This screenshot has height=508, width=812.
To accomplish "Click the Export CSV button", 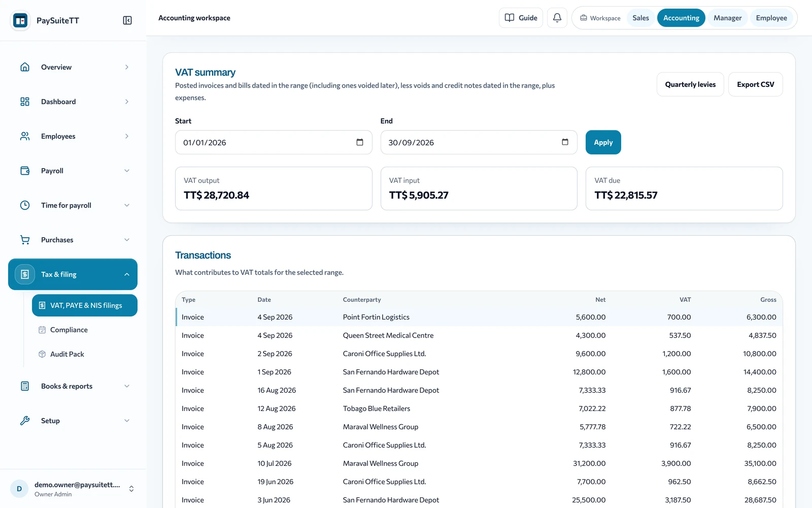I will tap(755, 84).
